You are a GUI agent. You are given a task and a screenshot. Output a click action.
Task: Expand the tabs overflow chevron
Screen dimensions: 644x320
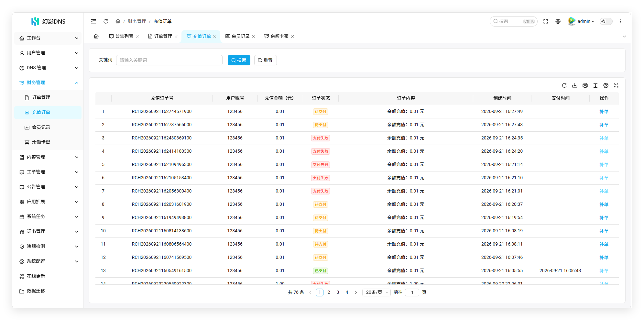624,37
